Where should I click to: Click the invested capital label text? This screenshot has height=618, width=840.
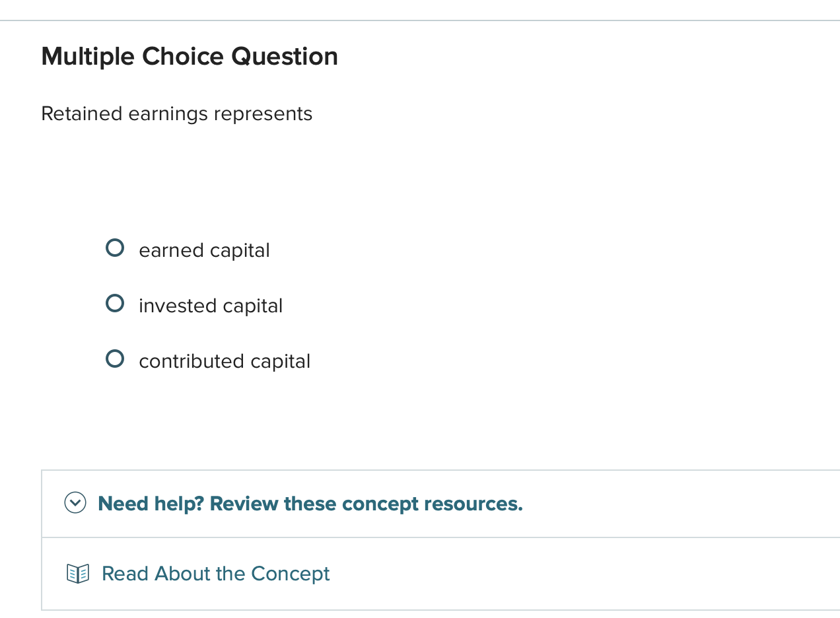[211, 306]
